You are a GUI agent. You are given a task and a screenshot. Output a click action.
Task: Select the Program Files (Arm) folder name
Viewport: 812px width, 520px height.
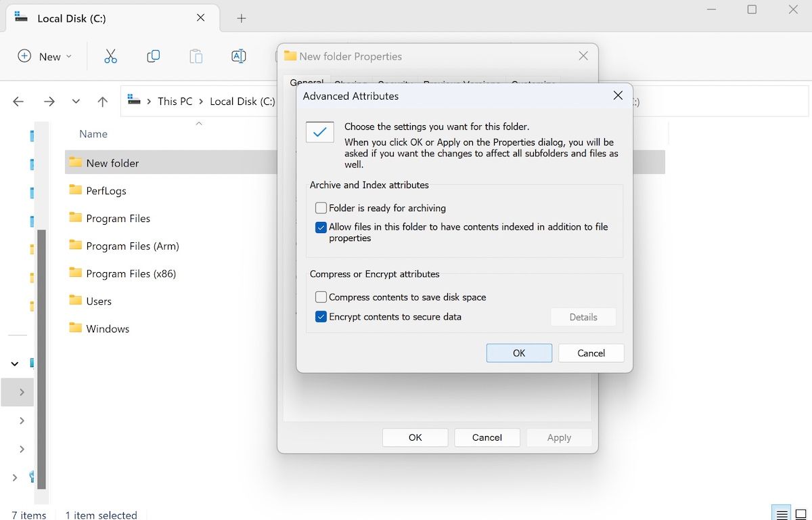coord(133,246)
